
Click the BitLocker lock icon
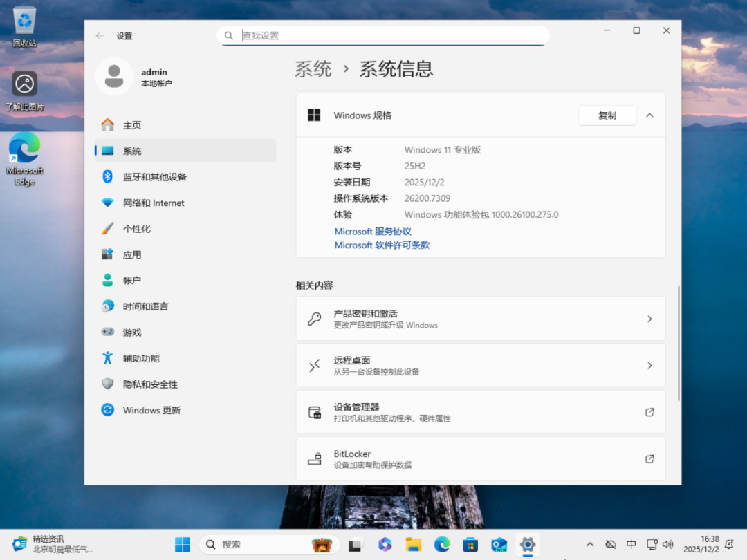pos(315,458)
